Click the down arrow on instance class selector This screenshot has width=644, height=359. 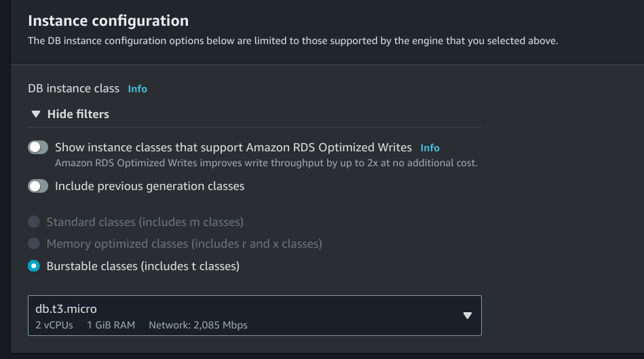(x=467, y=316)
